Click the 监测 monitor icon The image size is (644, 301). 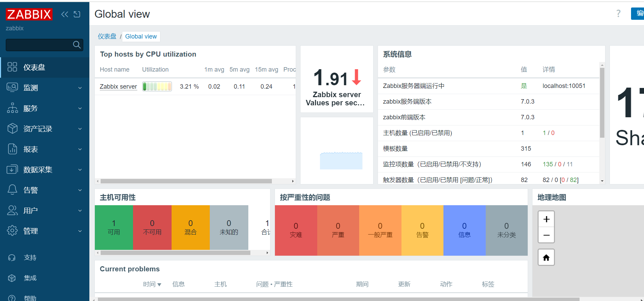12,87
